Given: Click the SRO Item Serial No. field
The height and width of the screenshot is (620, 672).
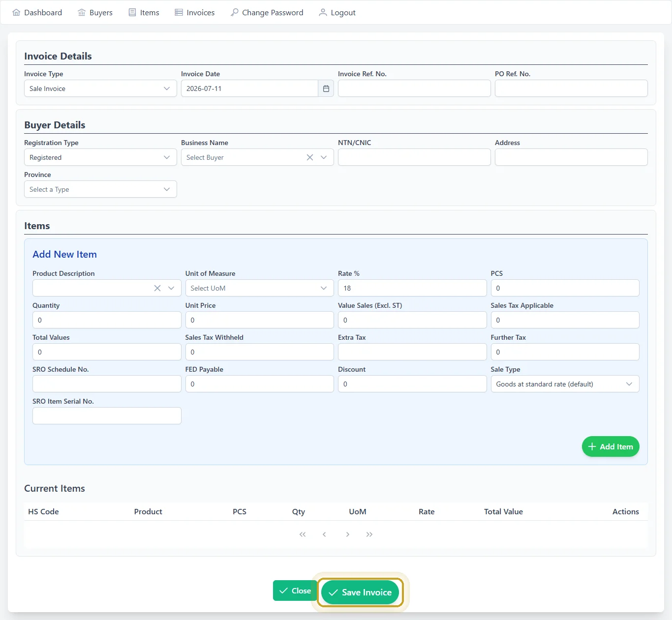Looking at the screenshot, I should click(107, 416).
